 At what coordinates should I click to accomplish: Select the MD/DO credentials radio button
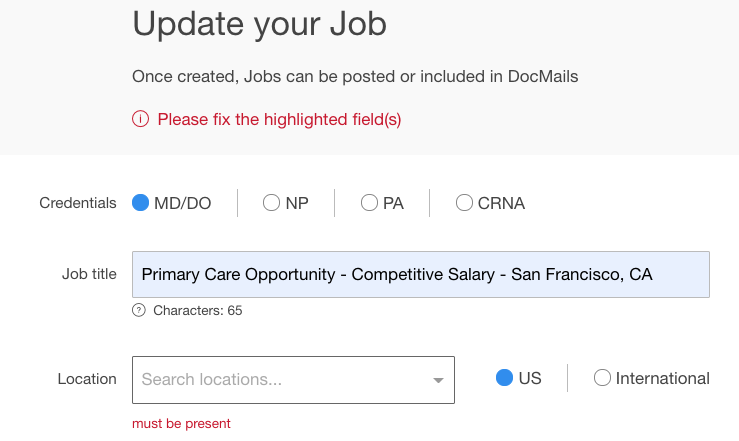click(140, 203)
